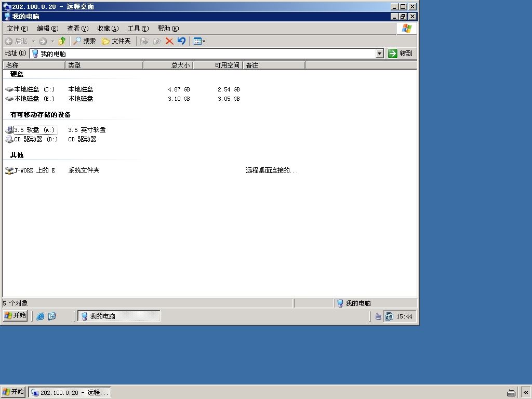532x399 pixels.
Task: Sort by 备注 column header
Action: [x=274, y=65]
